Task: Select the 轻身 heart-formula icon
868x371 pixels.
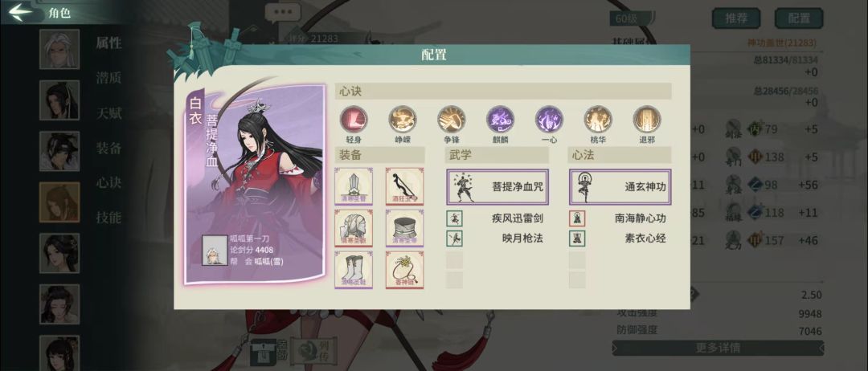Action: point(354,120)
